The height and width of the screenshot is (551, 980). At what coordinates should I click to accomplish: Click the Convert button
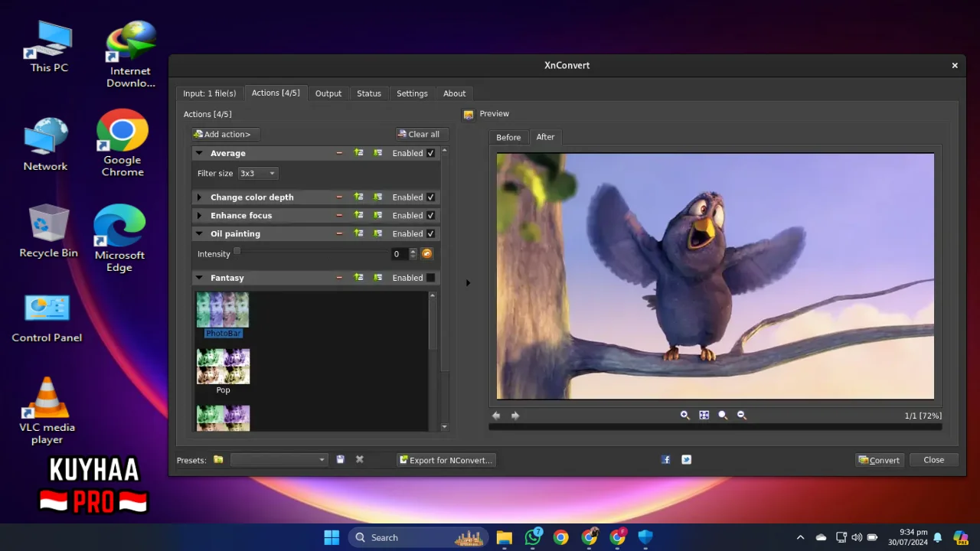879,460
